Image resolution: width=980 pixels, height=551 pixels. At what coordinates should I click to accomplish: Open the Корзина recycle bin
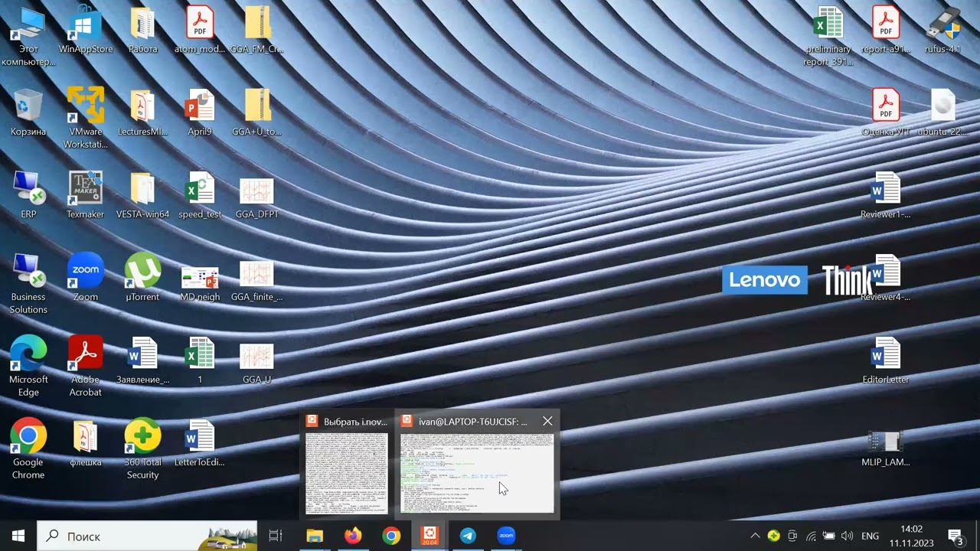click(x=28, y=113)
